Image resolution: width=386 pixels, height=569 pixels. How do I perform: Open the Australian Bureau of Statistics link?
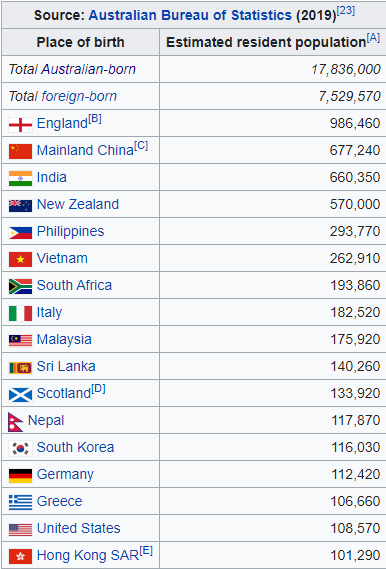coord(190,16)
